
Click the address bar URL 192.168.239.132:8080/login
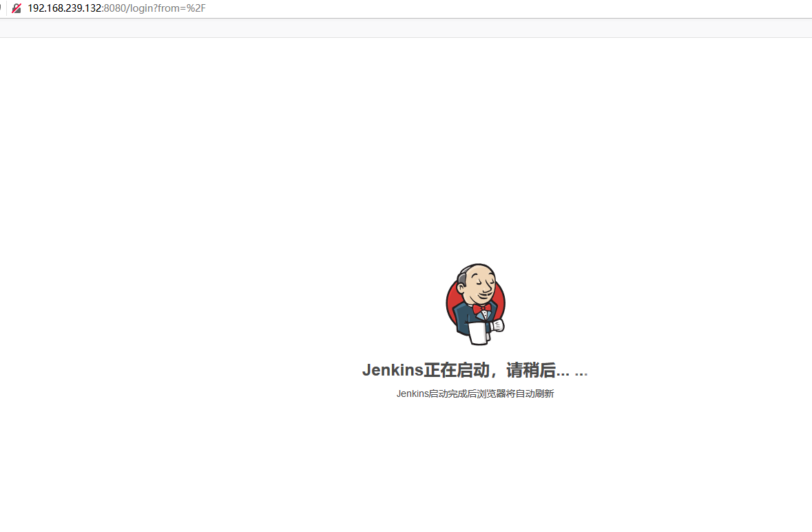(x=116, y=8)
